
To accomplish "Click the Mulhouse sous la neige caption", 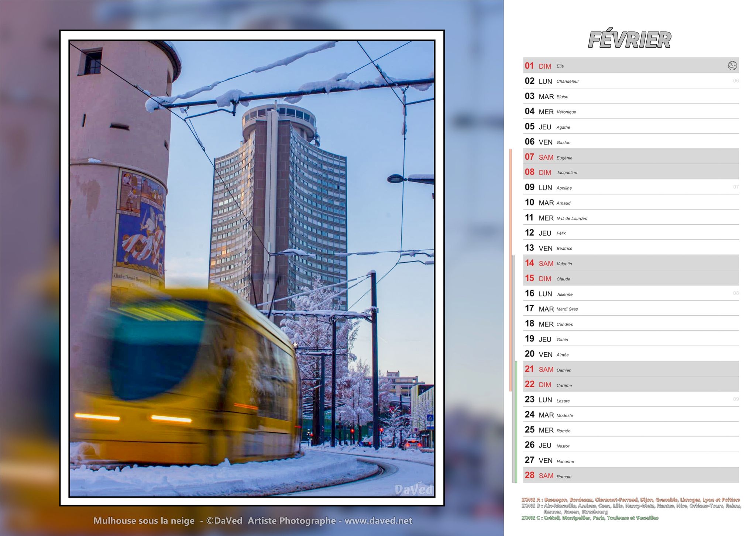I will (x=144, y=521).
